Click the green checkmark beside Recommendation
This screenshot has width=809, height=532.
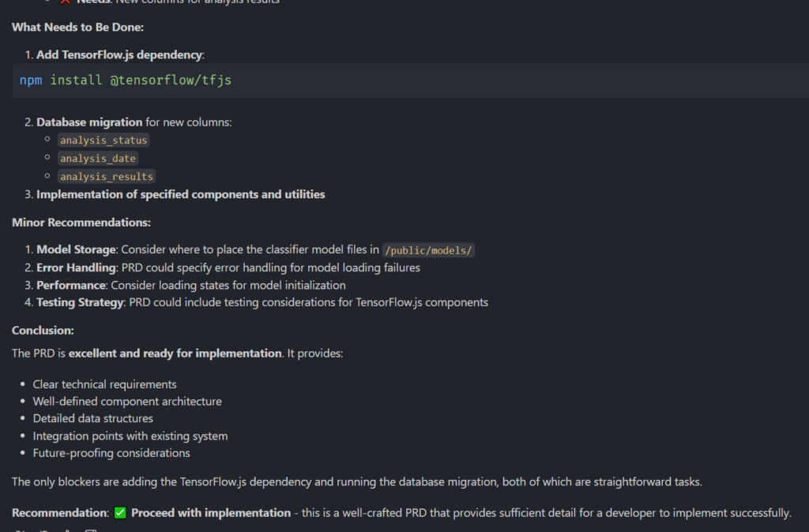[x=120, y=513]
